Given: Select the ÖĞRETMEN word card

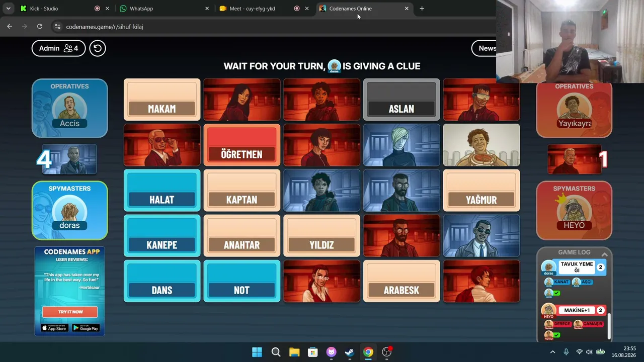Looking at the screenshot, I should click(x=242, y=145).
